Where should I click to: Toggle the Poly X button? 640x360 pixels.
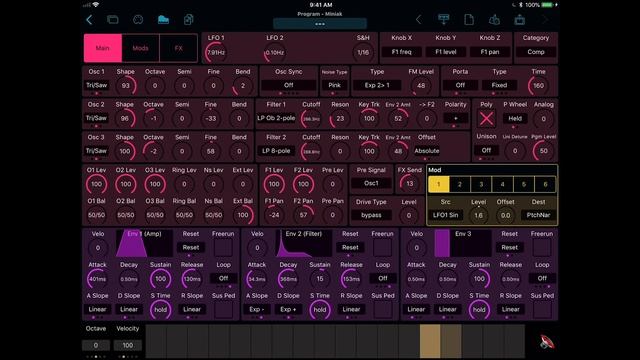[486, 119]
